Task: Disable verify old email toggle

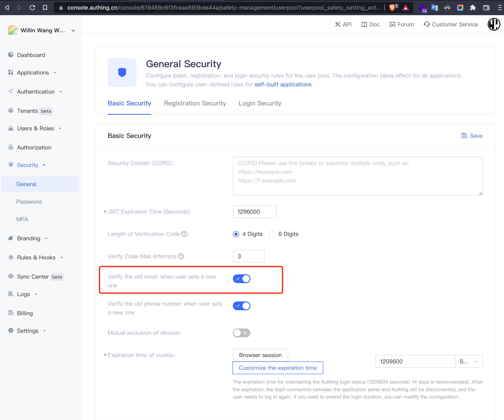Action: tap(241, 279)
